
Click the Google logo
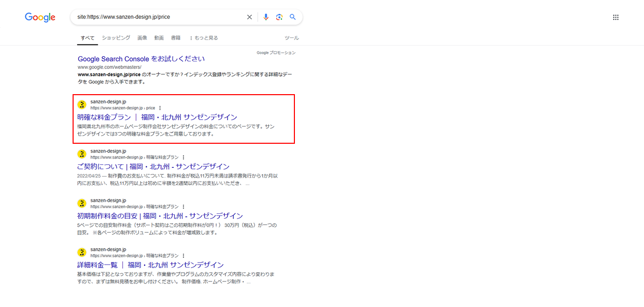pos(40,17)
